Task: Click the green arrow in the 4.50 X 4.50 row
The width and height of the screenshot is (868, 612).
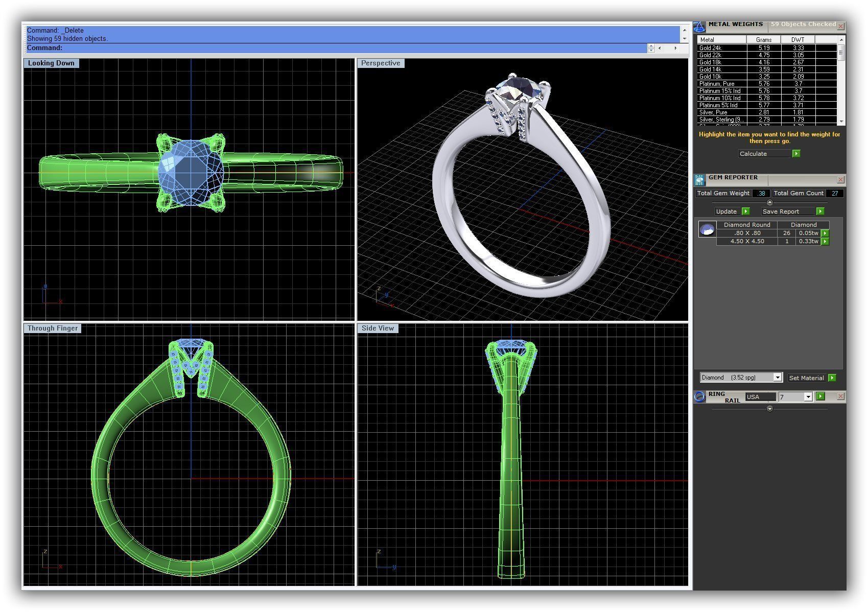Action: (x=825, y=242)
